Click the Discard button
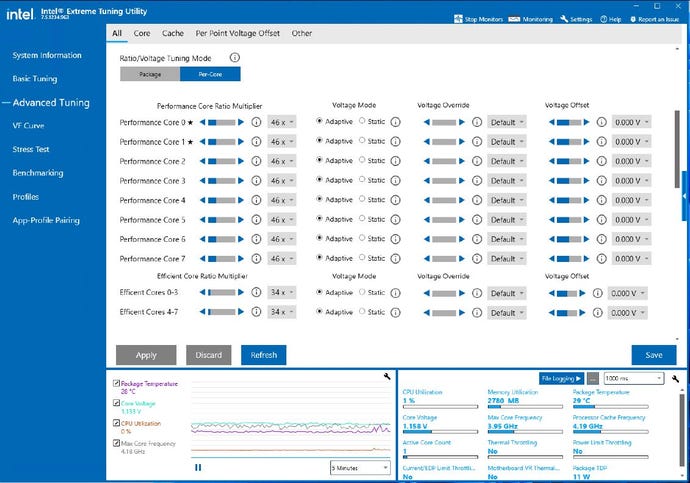 click(x=209, y=355)
